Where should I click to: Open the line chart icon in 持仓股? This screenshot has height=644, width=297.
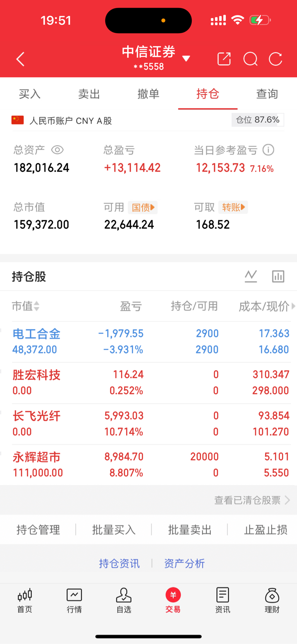pyautogui.click(x=251, y=276)
